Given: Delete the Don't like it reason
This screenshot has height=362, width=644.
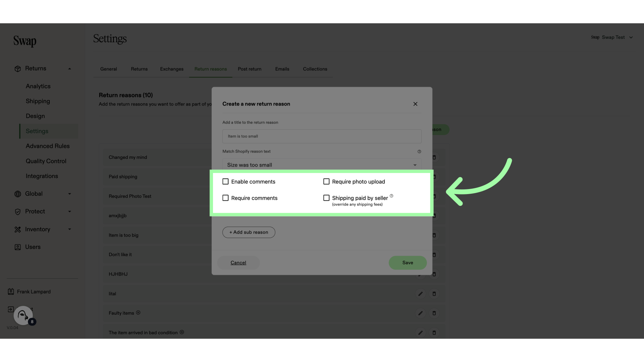Looking at the screenshot, I should point(434,255).
